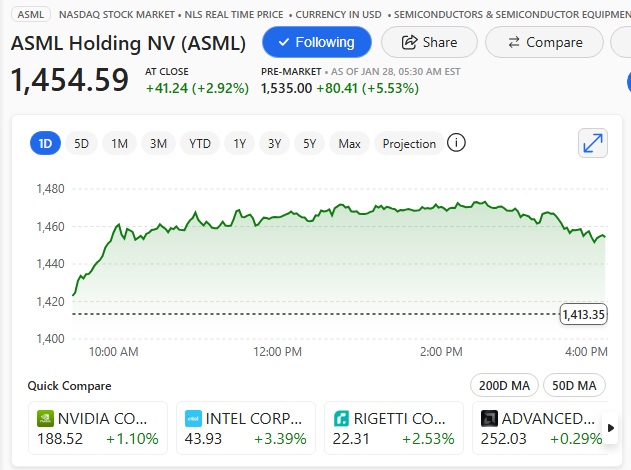This screenshot has height=470, width=631.
Task: Open the Intel Corp quick compare card
Action: pos(246,428)
